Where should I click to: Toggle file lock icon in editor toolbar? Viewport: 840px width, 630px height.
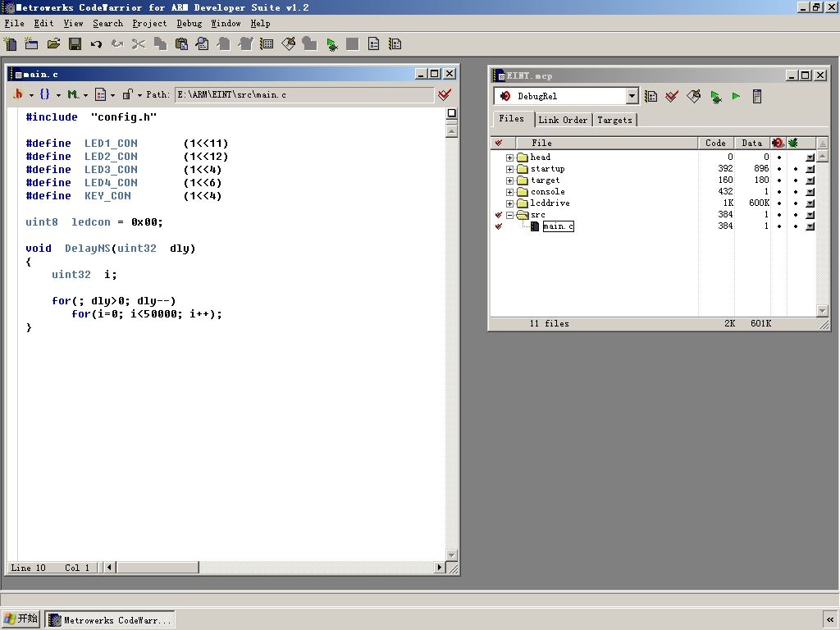[127, 95]
